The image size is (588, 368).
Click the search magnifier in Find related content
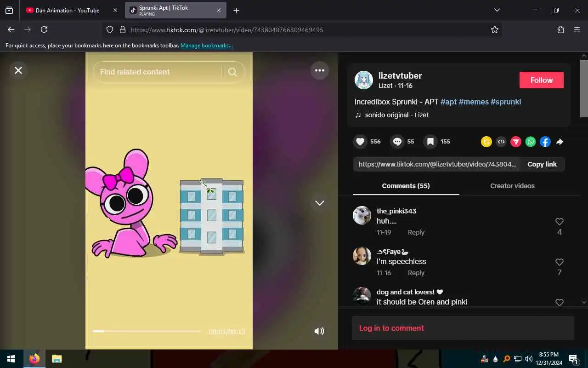pos(232,72)
